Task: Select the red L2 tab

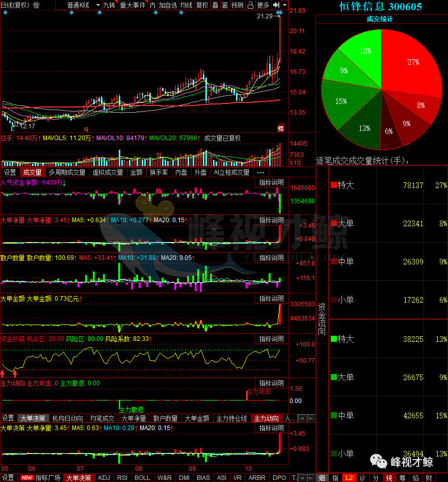Action: pos(349,478)
